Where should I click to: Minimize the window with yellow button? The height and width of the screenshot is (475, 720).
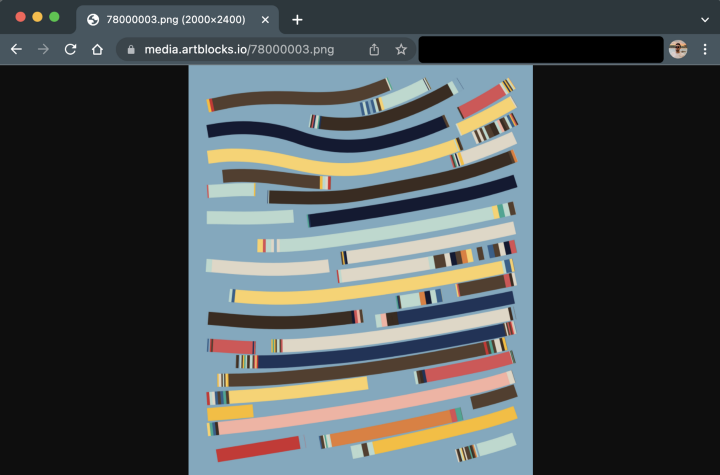(38, 17)
